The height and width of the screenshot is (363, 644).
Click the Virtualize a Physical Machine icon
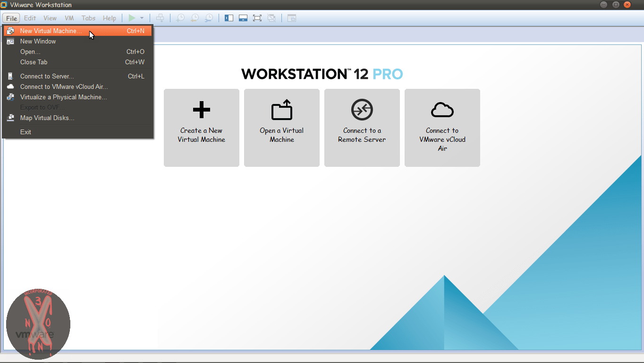coord(10,97)
